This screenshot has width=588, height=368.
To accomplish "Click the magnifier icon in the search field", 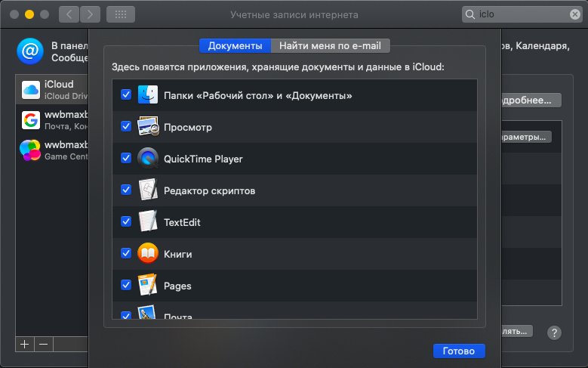I will point(470,14).
